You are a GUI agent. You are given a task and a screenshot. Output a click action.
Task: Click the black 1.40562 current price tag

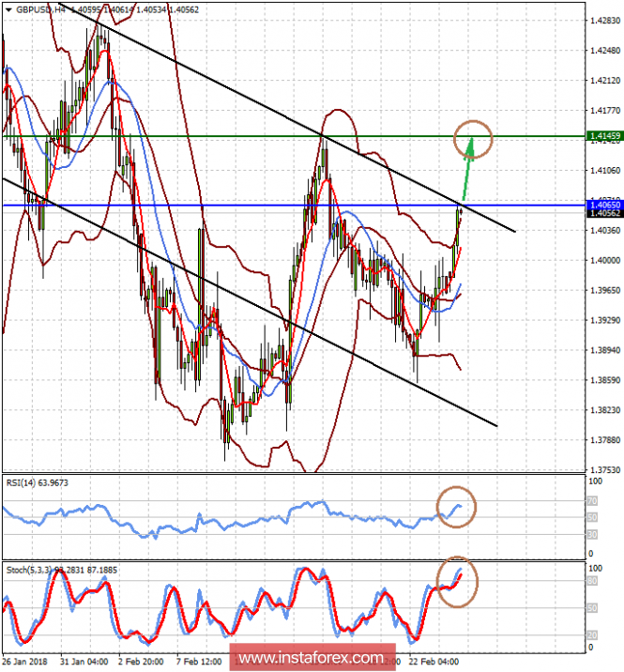coord(605,214)
